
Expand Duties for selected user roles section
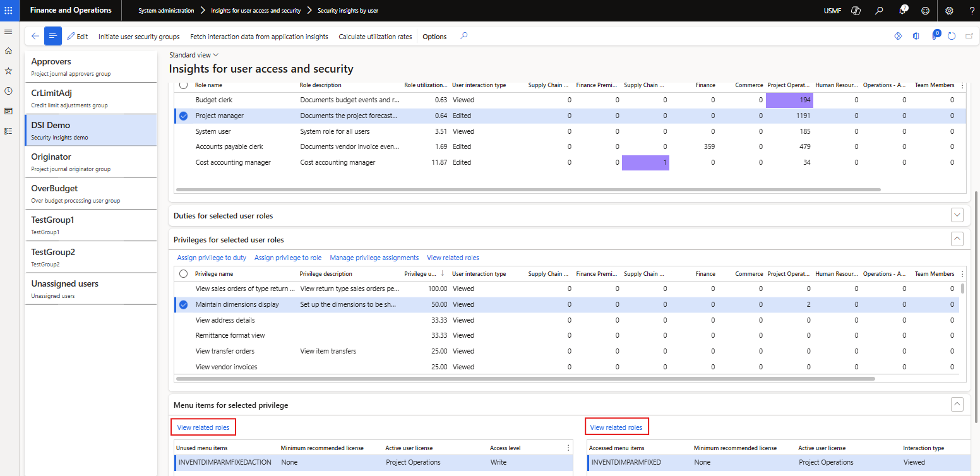[x=957, y=215]
